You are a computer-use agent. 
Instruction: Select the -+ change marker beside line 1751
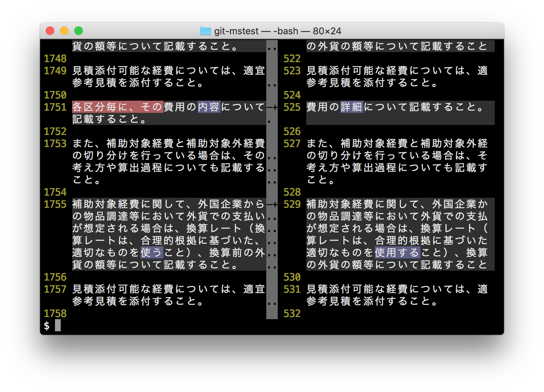click(x=271, y=107)
